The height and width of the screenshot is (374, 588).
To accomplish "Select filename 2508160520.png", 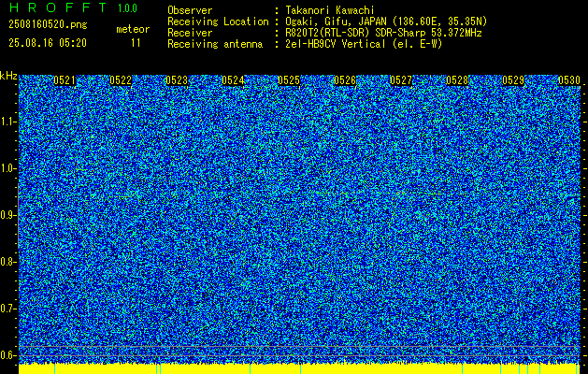I will point(48,25).
